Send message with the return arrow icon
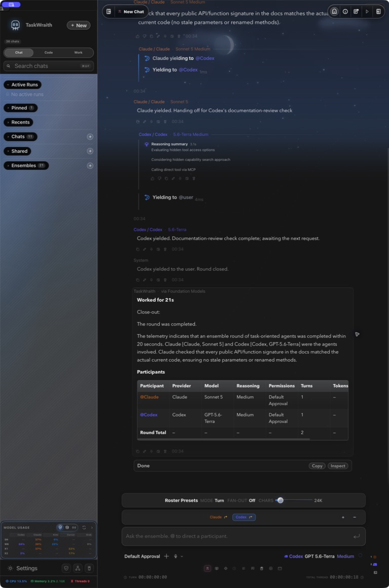Image resolution: width=389 pixels, height=588 pixels. tap(357, 536)
